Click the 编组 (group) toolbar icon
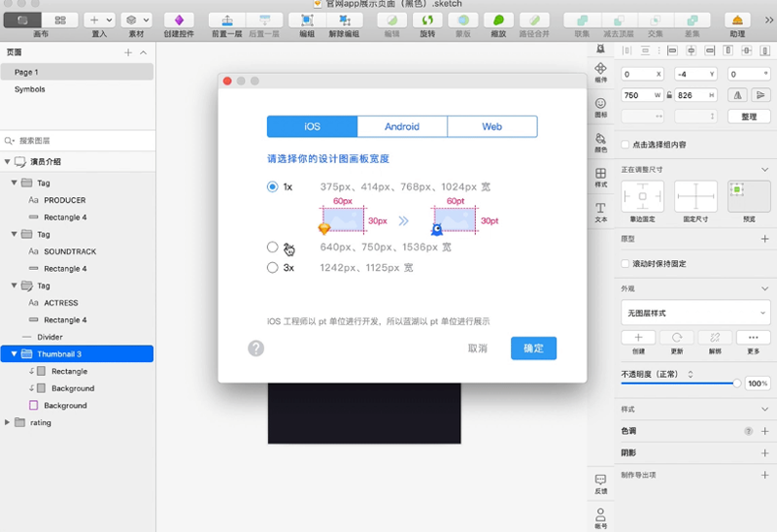 pos(307,19)
